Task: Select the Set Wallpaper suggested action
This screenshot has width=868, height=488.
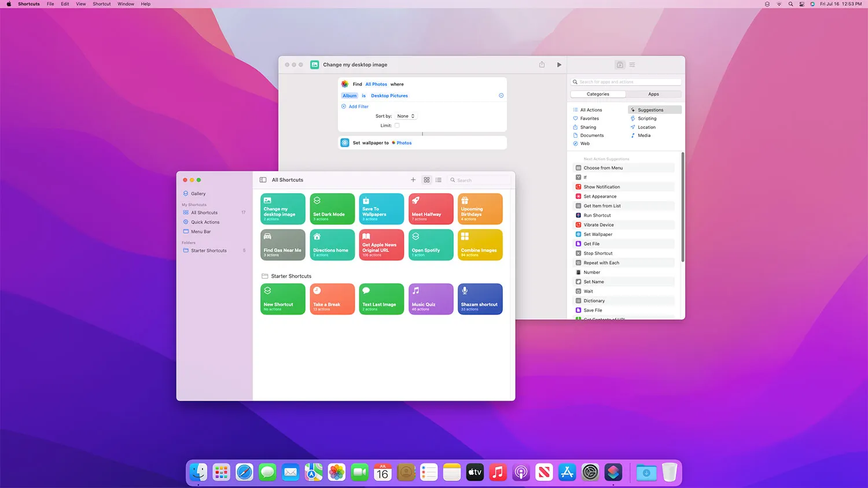Action: [597, 234]
